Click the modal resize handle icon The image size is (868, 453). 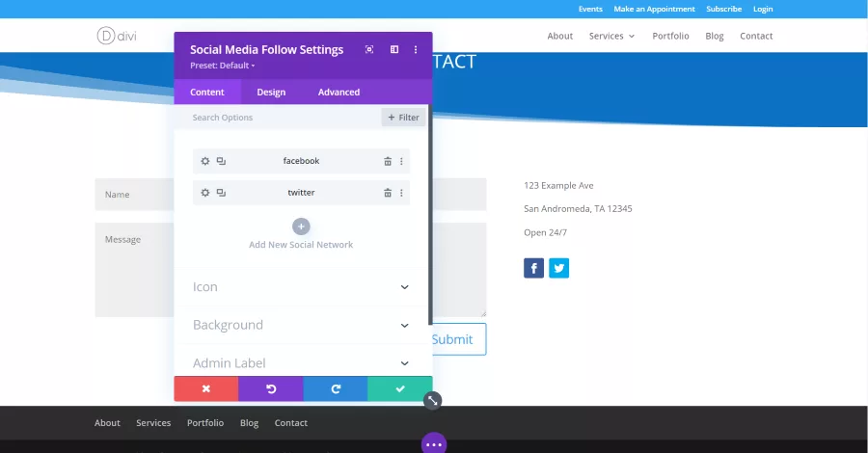(433, 400)
